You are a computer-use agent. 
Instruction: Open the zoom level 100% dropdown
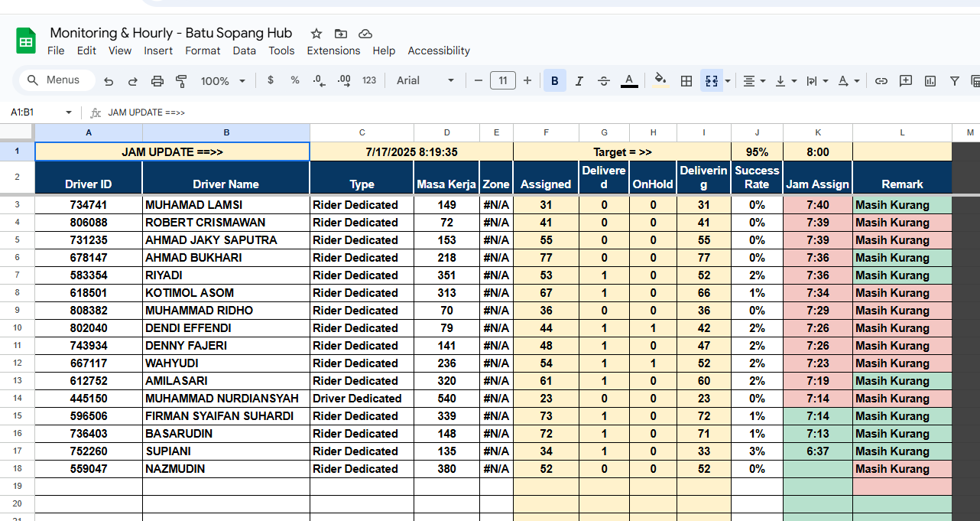[223, 80]
